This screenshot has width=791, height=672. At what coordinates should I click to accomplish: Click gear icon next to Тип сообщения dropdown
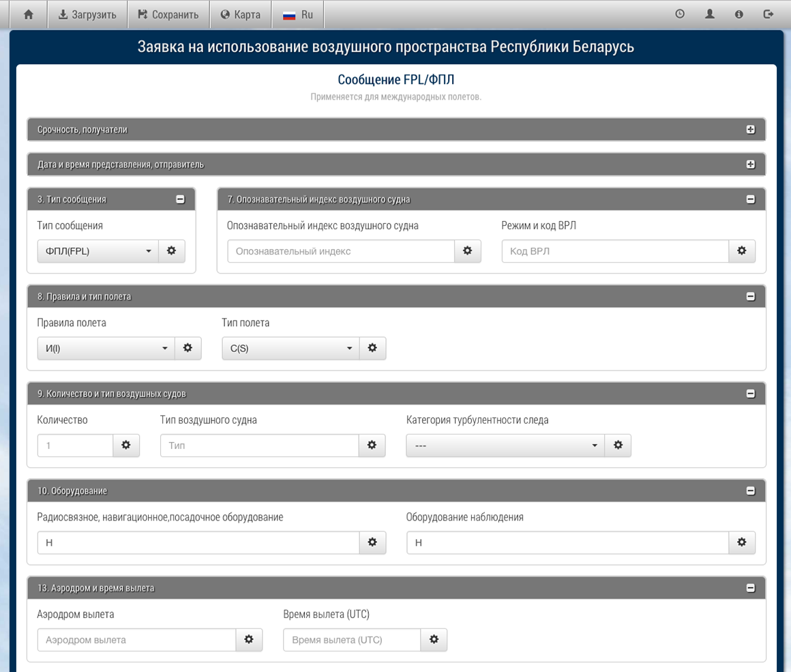coord(171,251)
